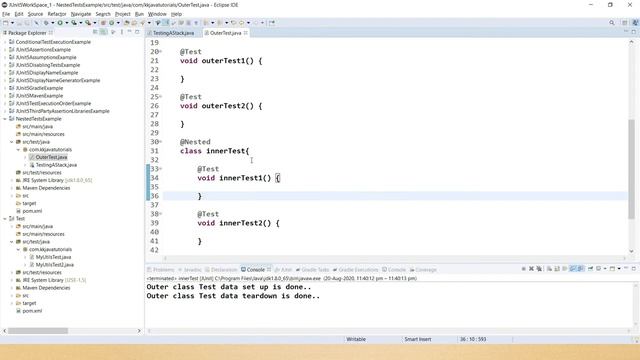Image resolution: width=640 pixels, height=360 pixels.
Task: Click the Save toolbar icon
Action: coord(19,23)
